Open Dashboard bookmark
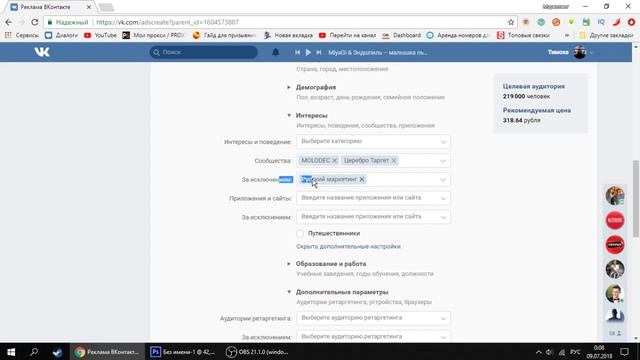640x360 pixels. pyautogui.click(x=402, y=36)
